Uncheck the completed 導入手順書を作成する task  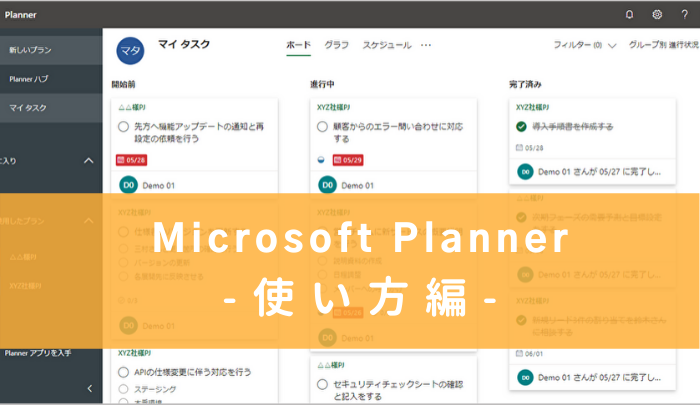tap(521, 126)
